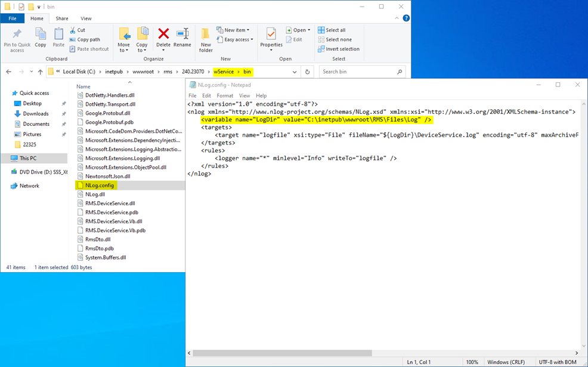
Task: Select Desktop in navigation pane
Action: click(32, 103)
